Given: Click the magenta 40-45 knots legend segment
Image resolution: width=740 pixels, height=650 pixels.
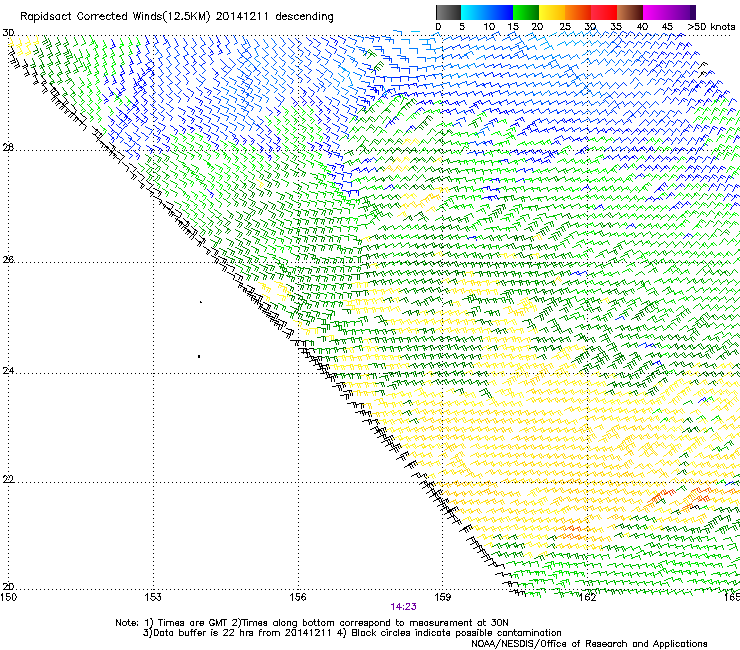Looking at the screenshot, I should pyautogui.click(x=656, y=12).
